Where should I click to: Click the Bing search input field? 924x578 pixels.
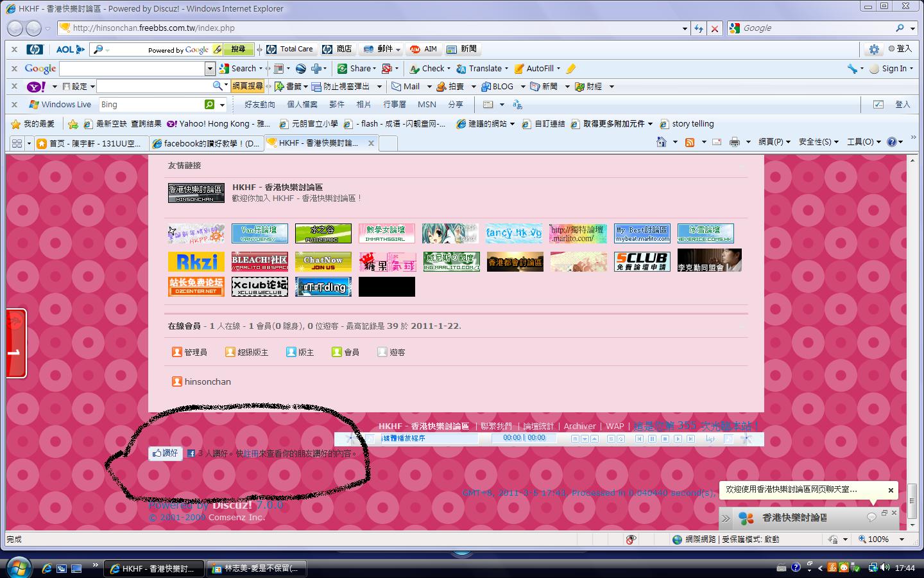(151, 105)
